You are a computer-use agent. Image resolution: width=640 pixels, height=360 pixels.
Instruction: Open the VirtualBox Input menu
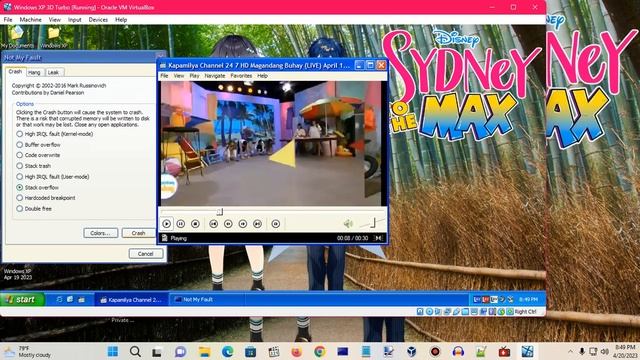coord(75,20)
